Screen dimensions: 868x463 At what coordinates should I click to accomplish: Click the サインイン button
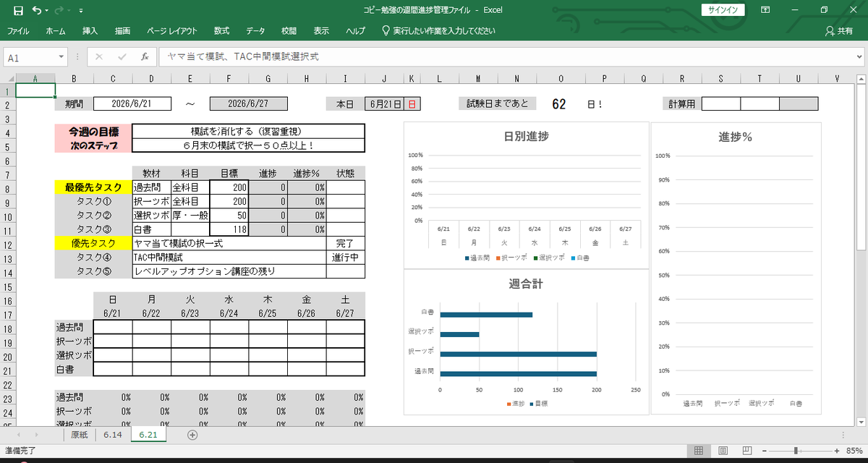point(723,9)
